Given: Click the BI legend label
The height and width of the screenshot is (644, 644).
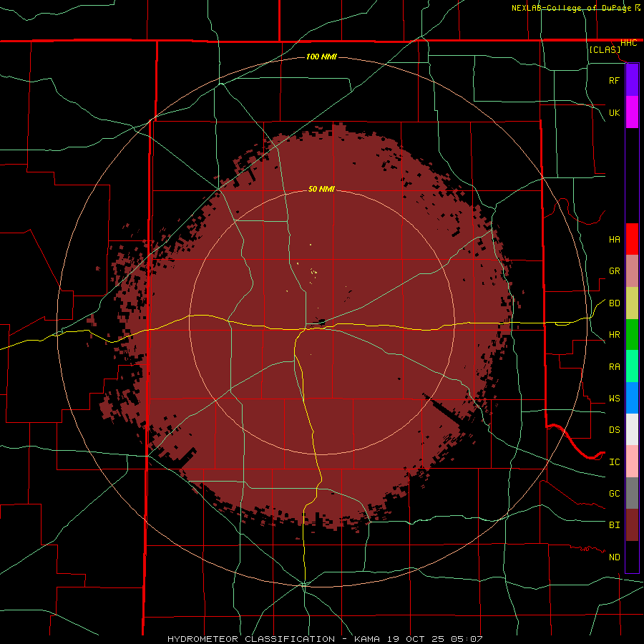Looking at the screenshot, I should 614,525.
